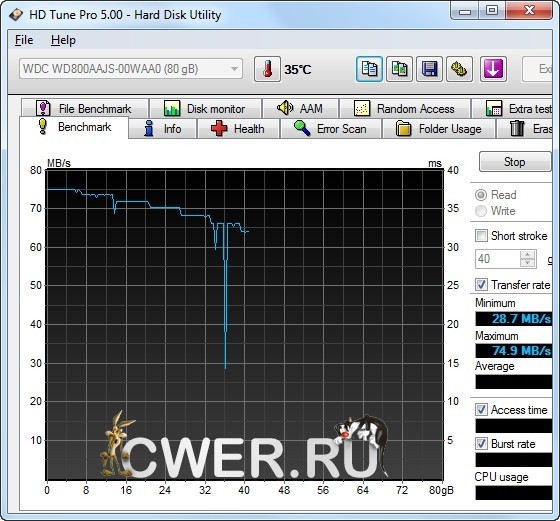Close the HD Tune Pro window
560x521 pixels.
point(529,11)
